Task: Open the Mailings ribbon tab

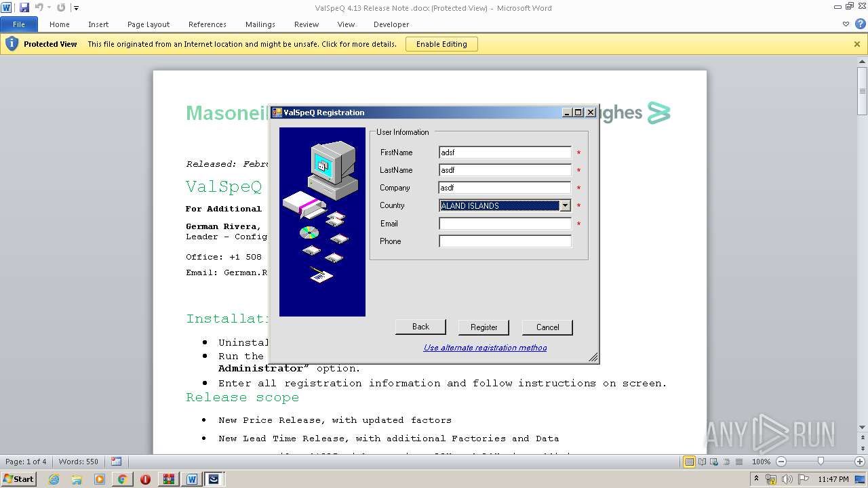Action: click(260, 24)
